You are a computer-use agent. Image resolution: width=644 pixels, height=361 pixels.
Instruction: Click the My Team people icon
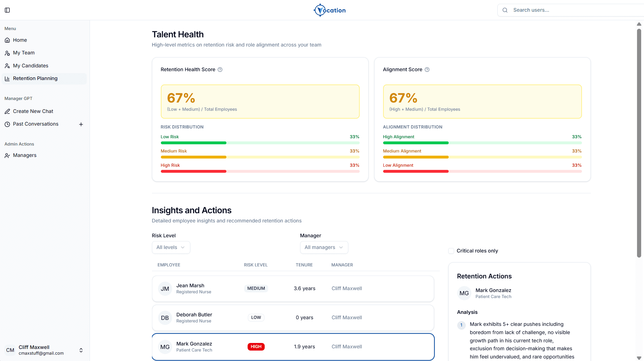[x=7, y=53]
